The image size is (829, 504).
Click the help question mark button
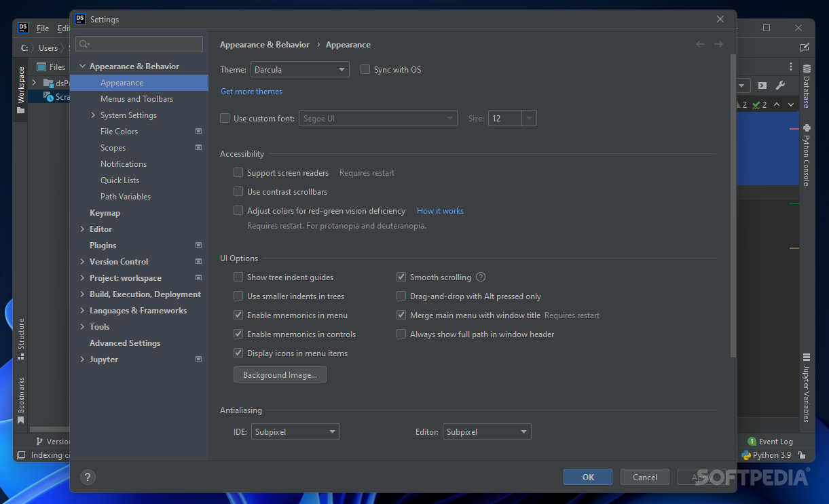coord(88,477)
